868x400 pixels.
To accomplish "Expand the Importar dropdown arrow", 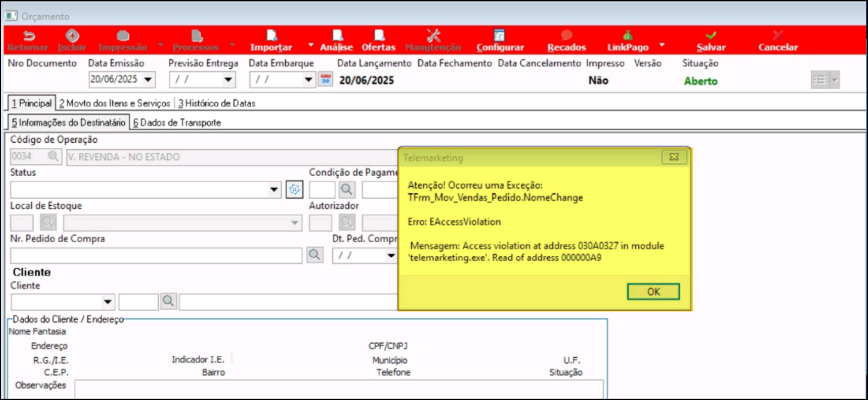I will (x=311, y=45).
